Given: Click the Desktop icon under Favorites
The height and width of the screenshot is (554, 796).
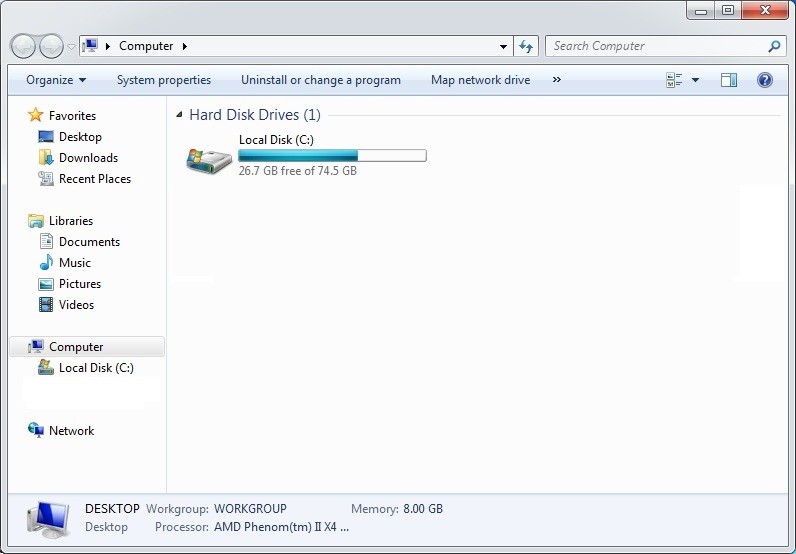Looking at the screenshot, I should pyautogui.click(x=46, y=137).
